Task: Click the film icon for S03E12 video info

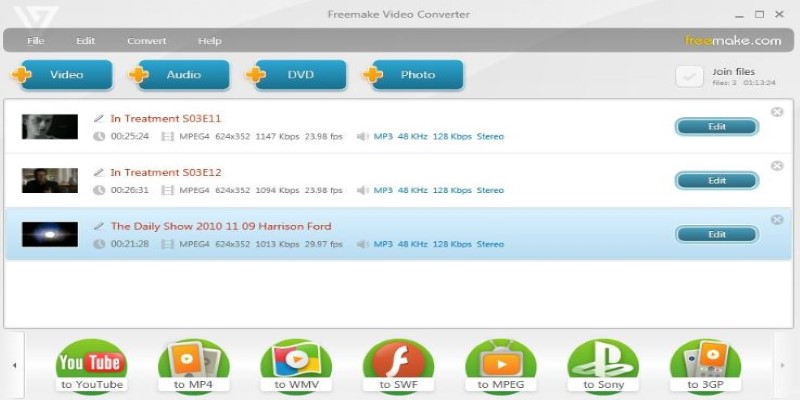Action: coord(167,190)
